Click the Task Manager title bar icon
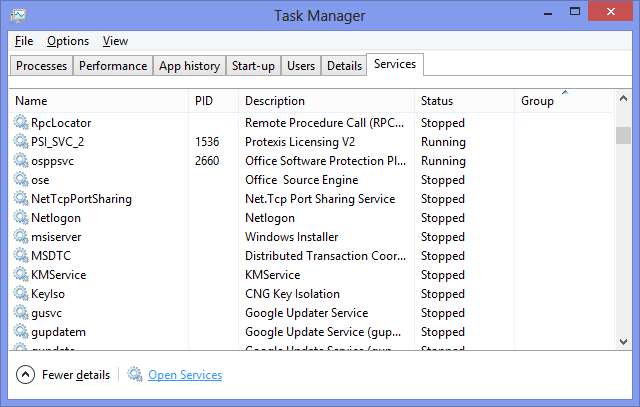 19,16
